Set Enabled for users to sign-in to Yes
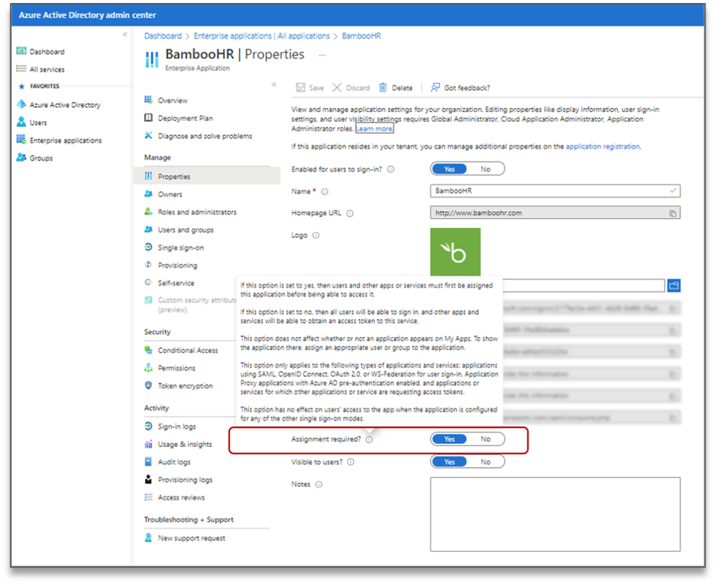Image resolution: width=719 pixels, height=588 pixels. [450, 169]
